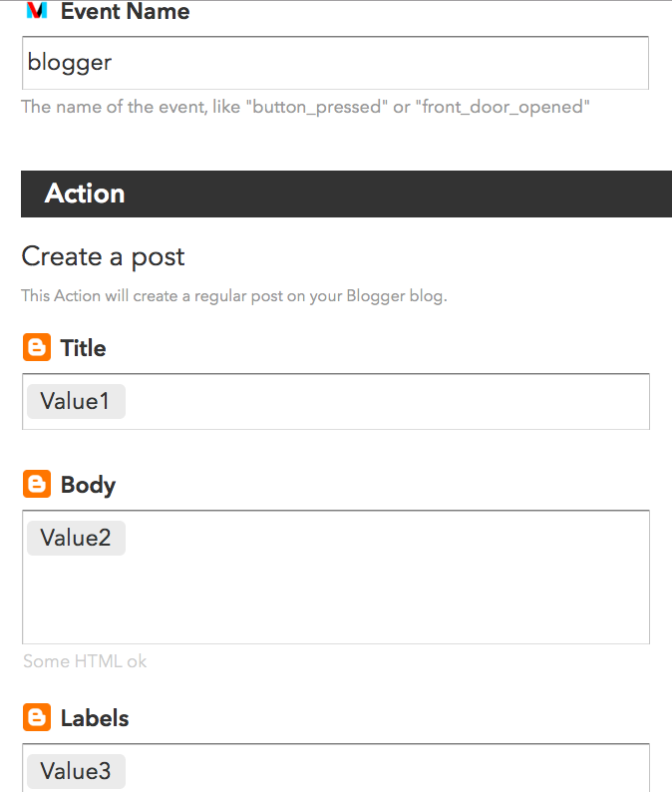Select the Value3 ingredient chip in Labels
The height and width of the screenshot is (792, 672).
click(x=76, y=771)
